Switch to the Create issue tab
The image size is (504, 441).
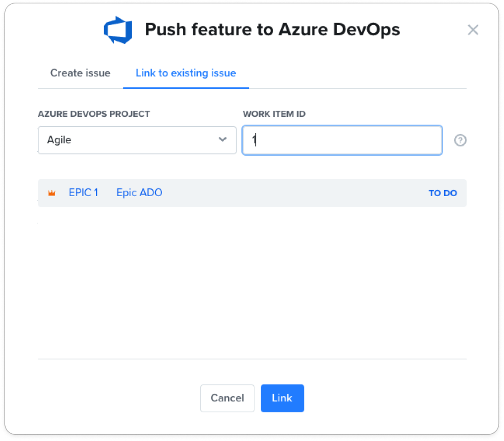[80, 73]
